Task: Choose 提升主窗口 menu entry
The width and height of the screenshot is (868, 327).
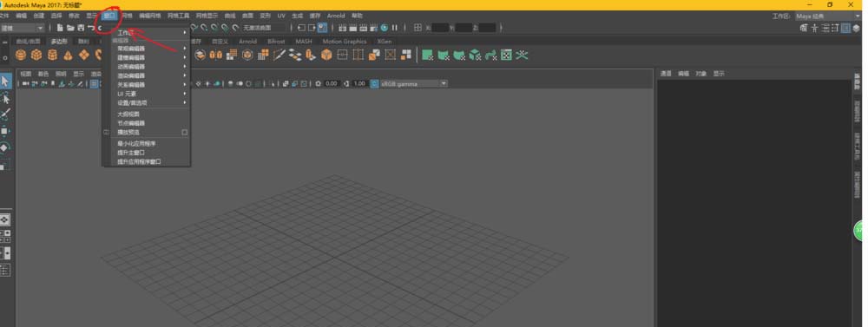Action: point(131,153)
